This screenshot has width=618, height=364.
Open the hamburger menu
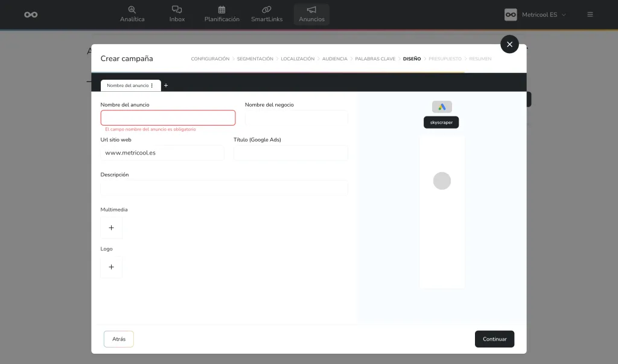[x=590, y=14]
